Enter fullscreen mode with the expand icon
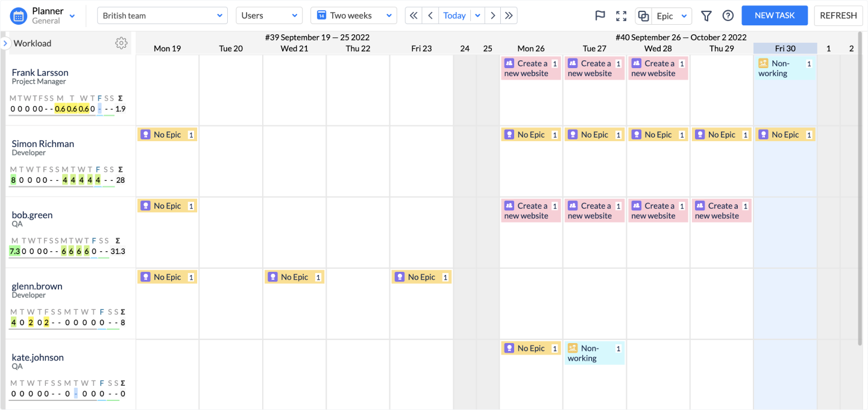Image resolution: width=868 pixels, height=410 pixels. tap(621, 16)
